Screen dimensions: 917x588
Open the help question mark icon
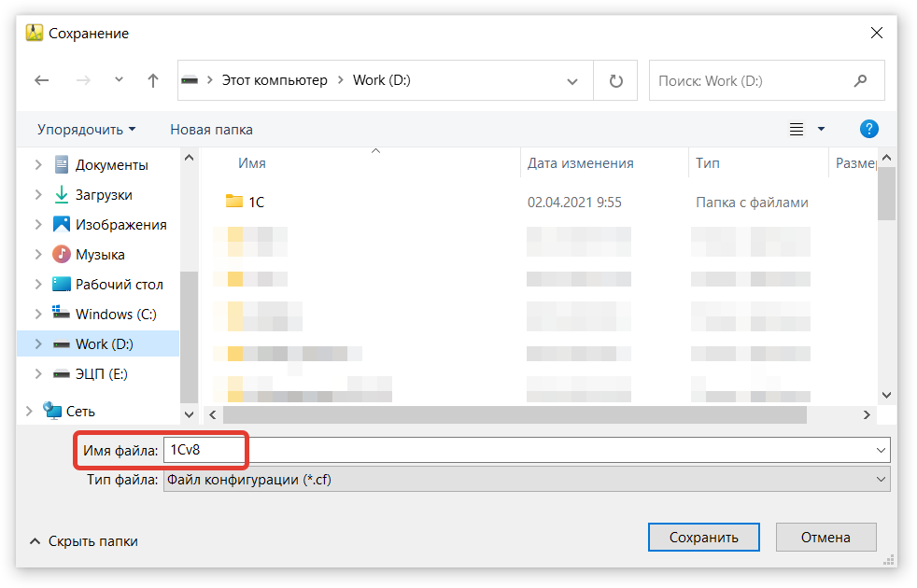pyautogui.click(x=868, y=129)
